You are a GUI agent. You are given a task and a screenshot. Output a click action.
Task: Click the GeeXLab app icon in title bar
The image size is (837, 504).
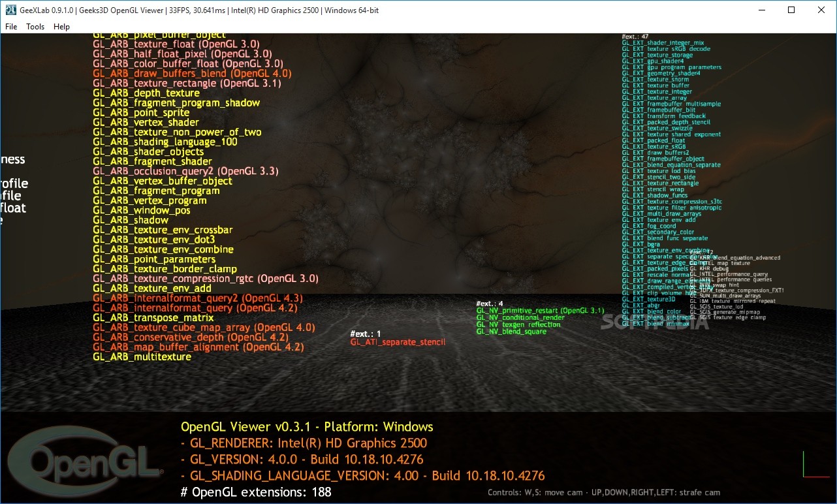coord(10,10)
